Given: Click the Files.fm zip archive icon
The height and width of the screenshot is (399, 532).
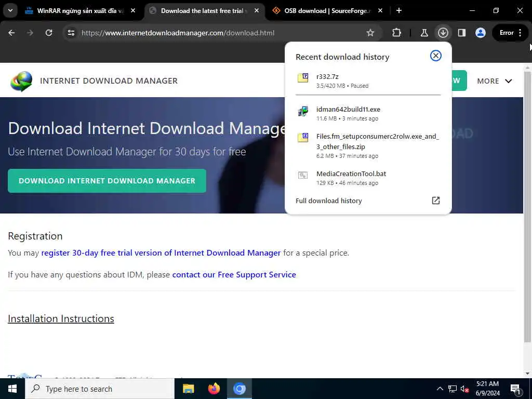Looking at the screenshot, I should (x=303, y=137).
